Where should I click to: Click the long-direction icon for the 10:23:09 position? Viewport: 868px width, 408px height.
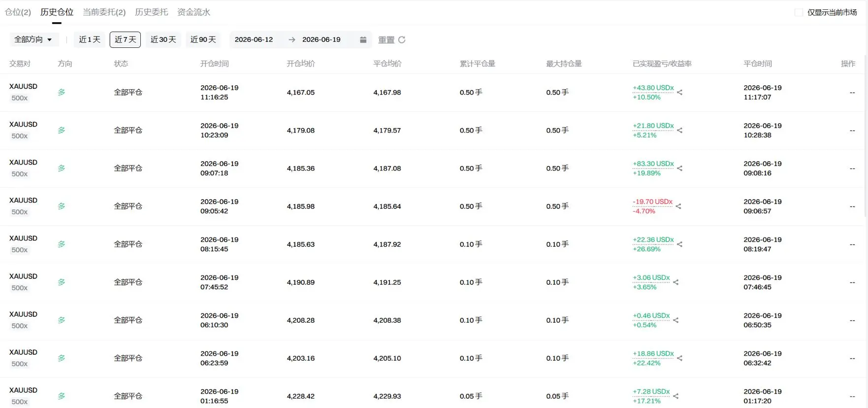coord(62,130)
